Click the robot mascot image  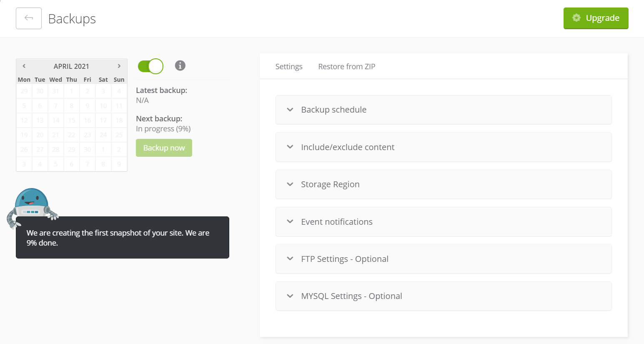point(32,204)
